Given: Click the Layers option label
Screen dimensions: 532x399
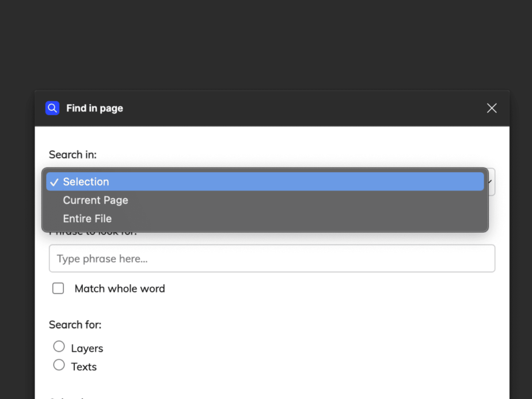Looking at the screenshot, I should [87, 348].
